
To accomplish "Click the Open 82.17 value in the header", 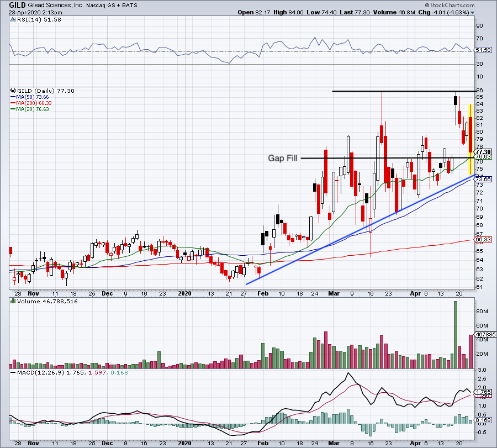I will pyautogui.click(x=254, y=12).
